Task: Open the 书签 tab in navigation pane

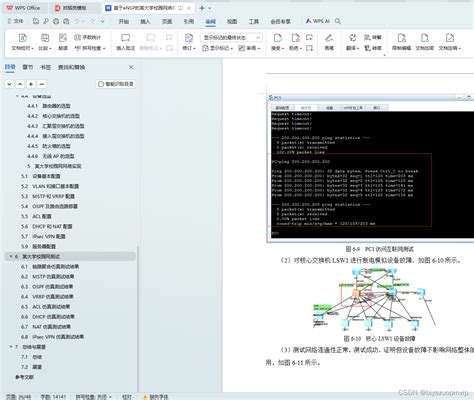Action: (x=45, y=67)
